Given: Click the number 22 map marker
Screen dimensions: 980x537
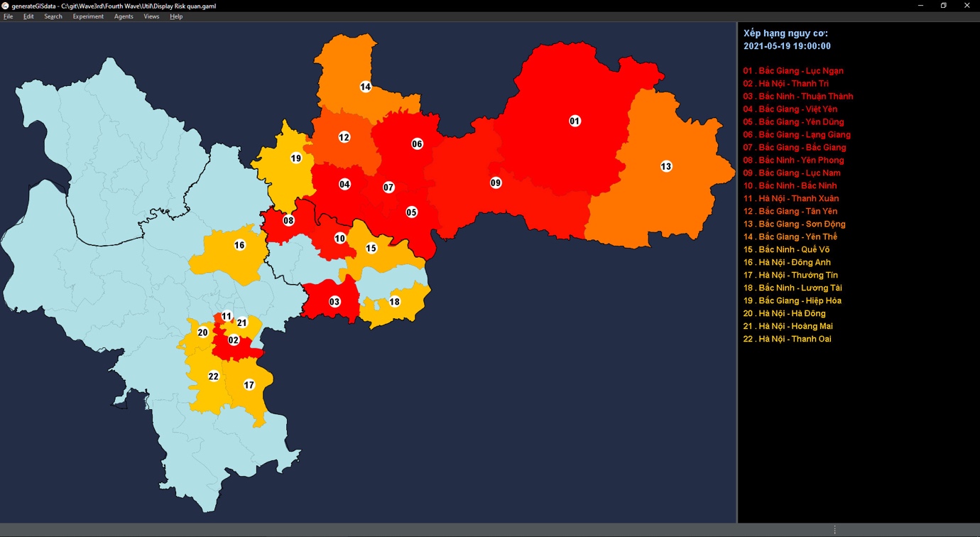Looking at the screenshot, I should coord(213,376).
